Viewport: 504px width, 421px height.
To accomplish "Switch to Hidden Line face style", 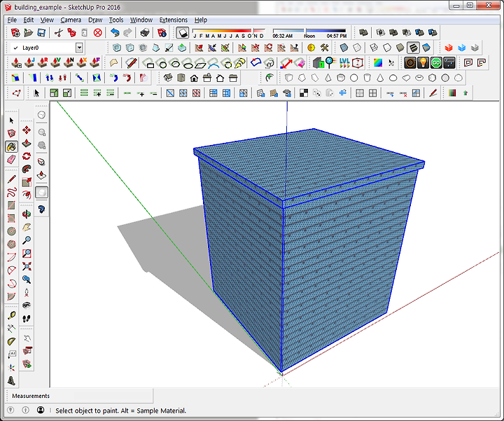I will 387,48.
